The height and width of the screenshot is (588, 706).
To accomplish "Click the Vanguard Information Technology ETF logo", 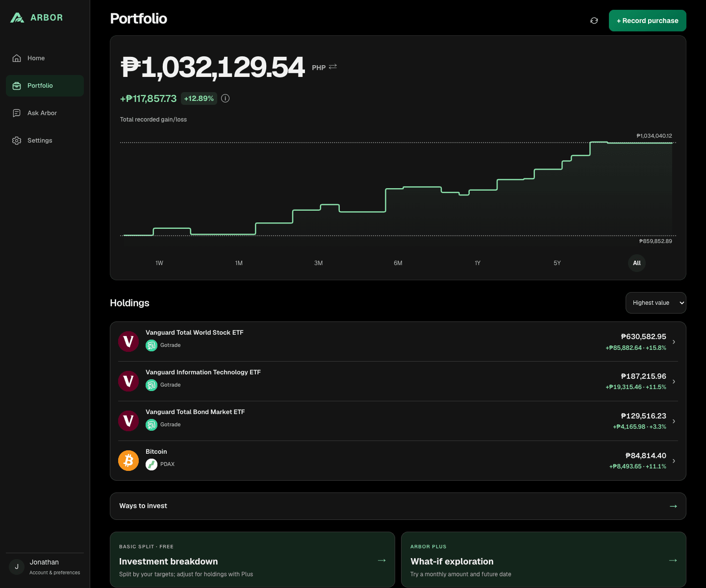I will [x=128, y=381].
